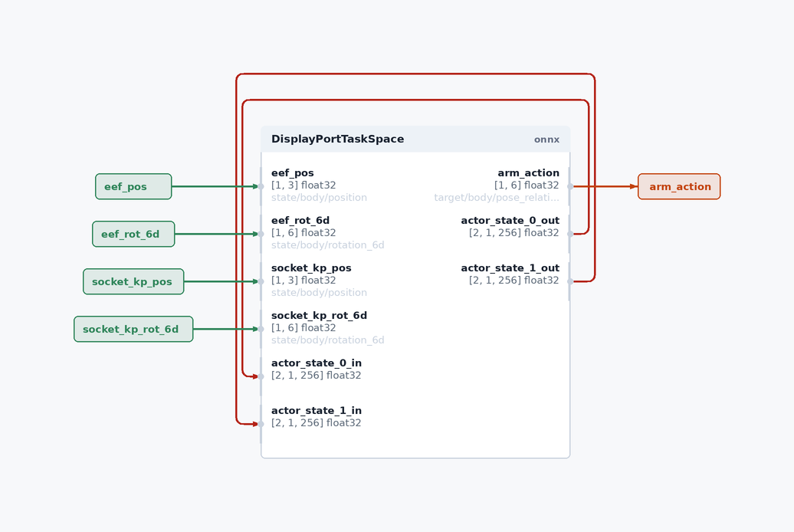Screen dimensions: 794x532
Task: Click the actor_state_1_in port label
Action: [x=317, y=410]
